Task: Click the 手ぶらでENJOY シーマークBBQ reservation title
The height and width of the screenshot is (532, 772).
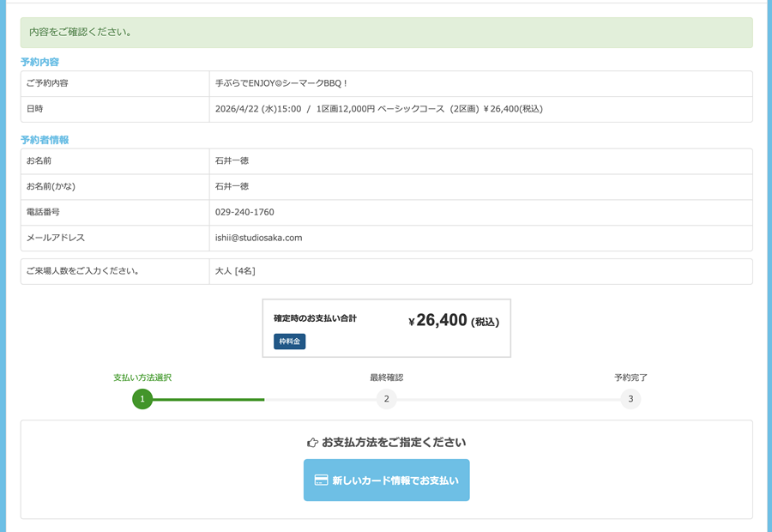Action: pyautogui.click(x=281, y=83)
